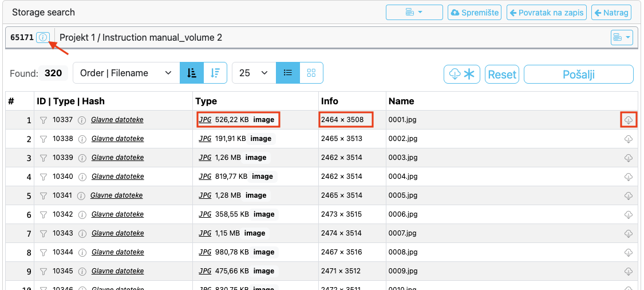Click the file name 0008.jpg
This screenshot has width=644, height=290.
[403, 252]
